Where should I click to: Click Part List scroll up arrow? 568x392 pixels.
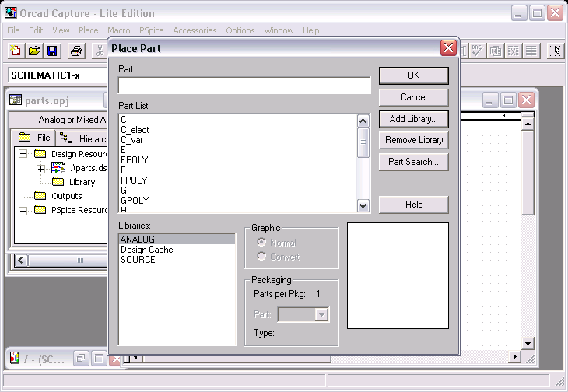point(363,121)
